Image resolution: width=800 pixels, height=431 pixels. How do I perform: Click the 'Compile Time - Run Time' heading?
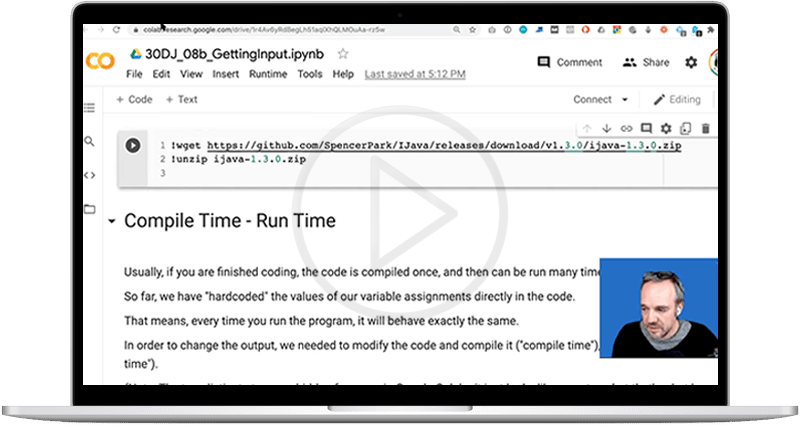click(230, 221)
